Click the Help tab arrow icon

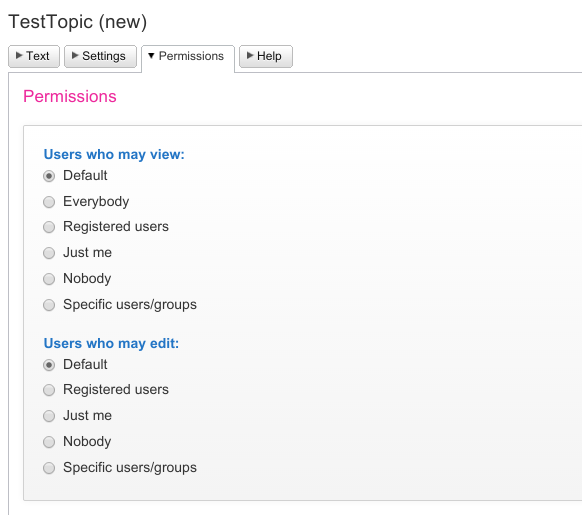click(x=250, y=55)
